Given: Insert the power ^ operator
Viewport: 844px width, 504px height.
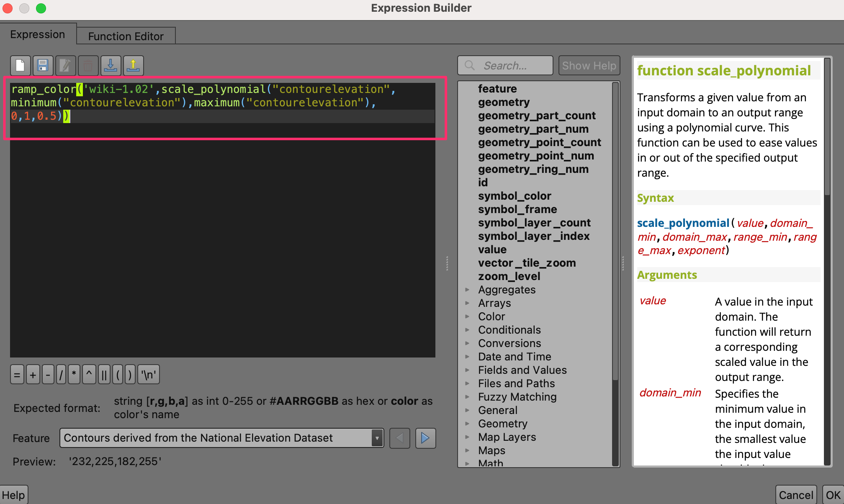Looking at the screenshot, I should click(x=89, y=375).
